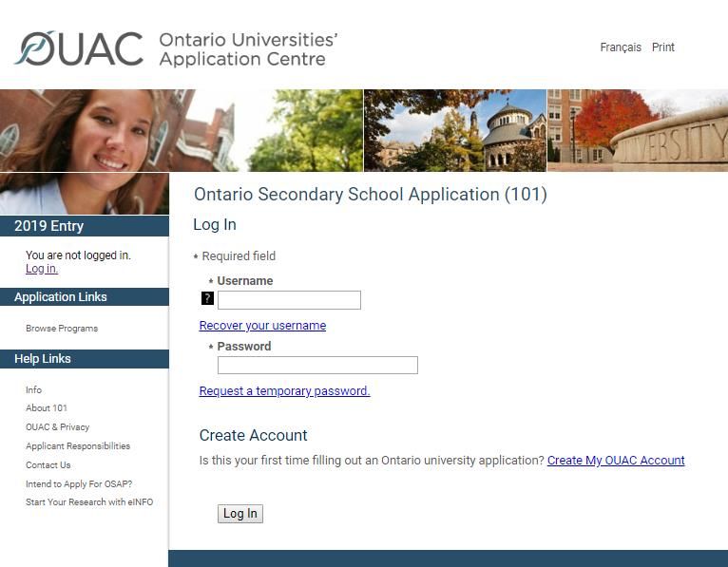Screen dimensions: 728x567
Task: Open Start Your Research with eINFO
Action: [89, 502]
